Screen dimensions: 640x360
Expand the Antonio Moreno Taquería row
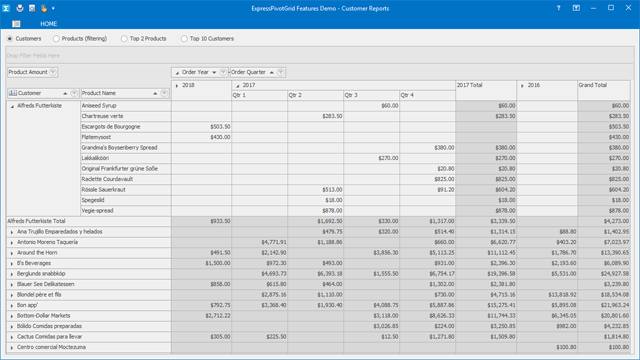click(x=12, y=243)
